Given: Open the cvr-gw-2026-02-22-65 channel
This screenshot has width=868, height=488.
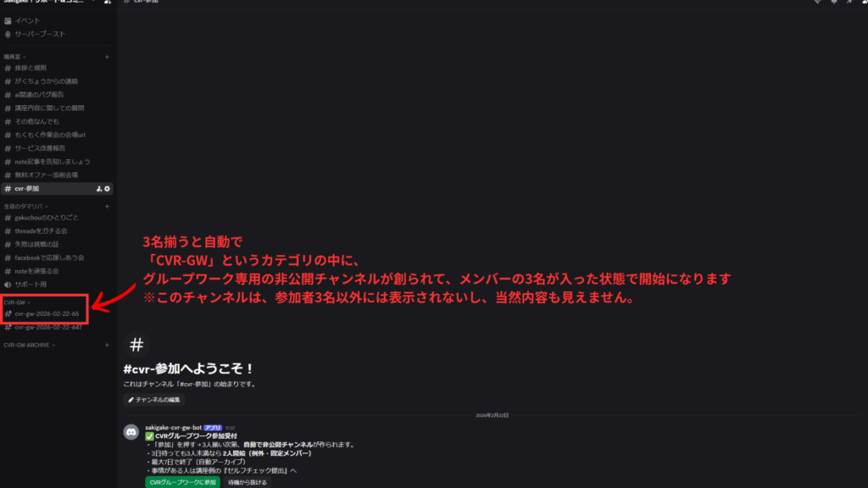Looking at the screenshot, I should tap(47, 313).
